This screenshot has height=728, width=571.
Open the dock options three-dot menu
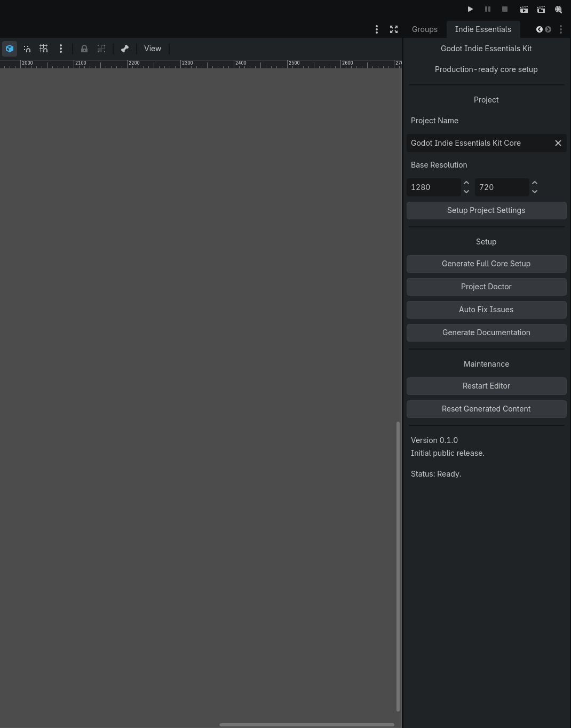pyautogui.click(x=561, y=29)
